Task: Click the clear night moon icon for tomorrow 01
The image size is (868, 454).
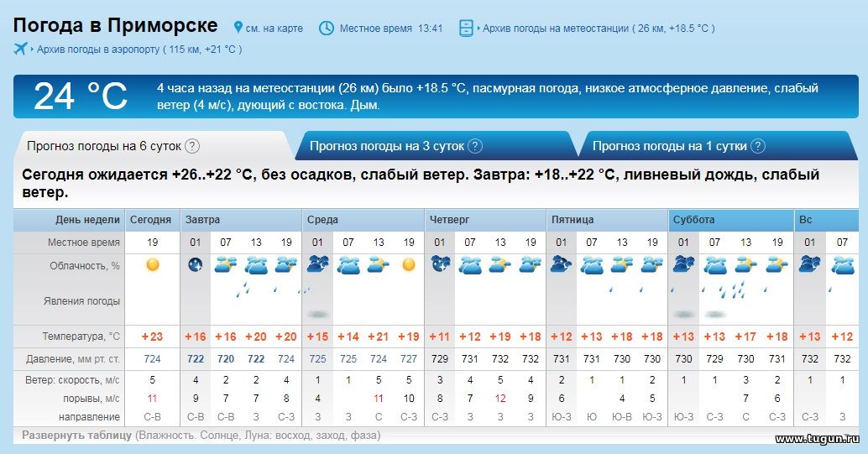Action: (x=196, y=265)
